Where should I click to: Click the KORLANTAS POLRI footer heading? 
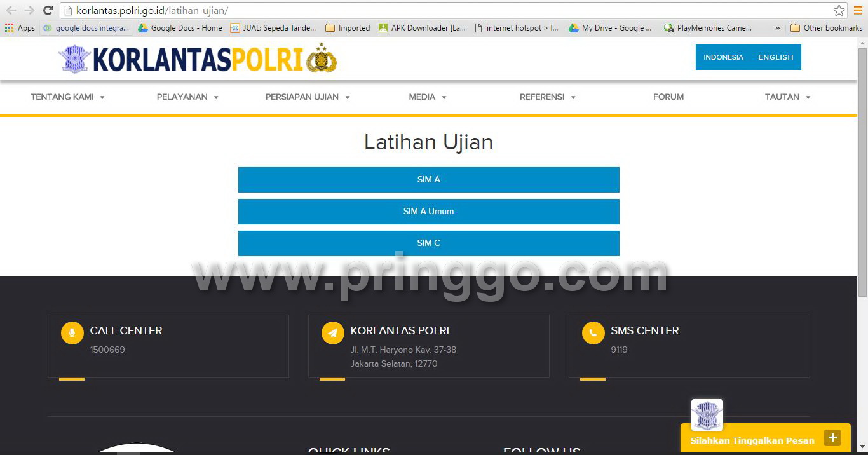[400, 330]
